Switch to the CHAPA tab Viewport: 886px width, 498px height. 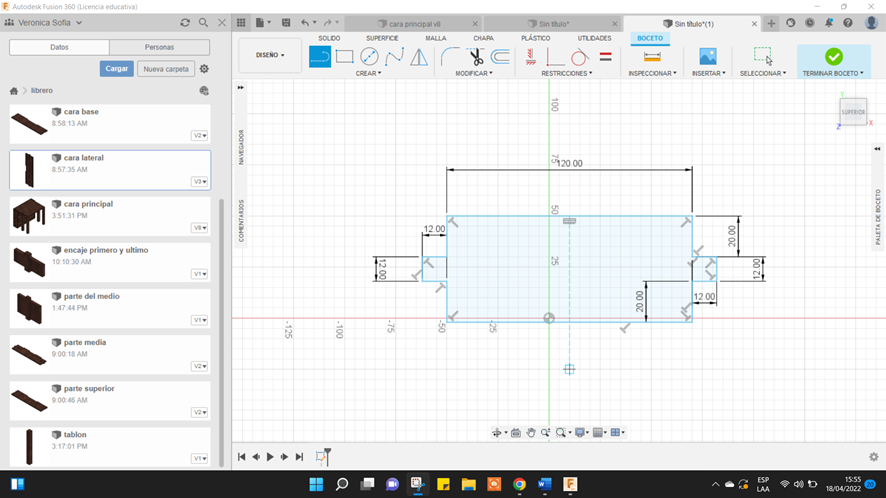(483, 38)
